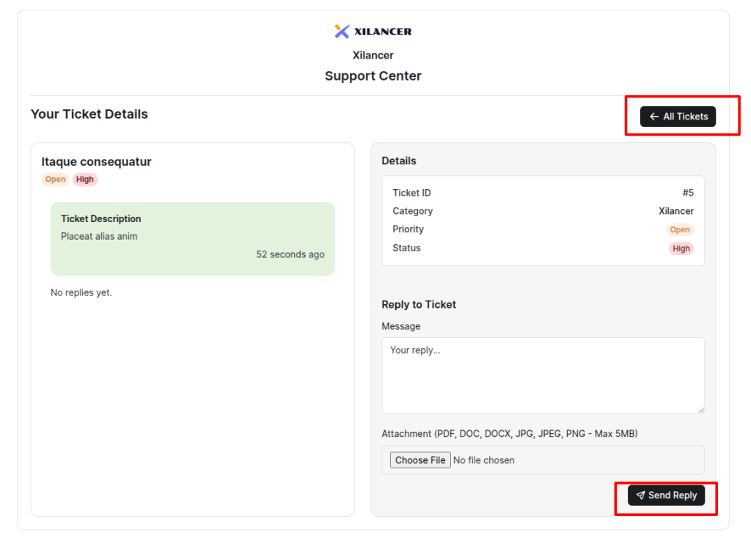Select the ticket title 'Itaque consequatur'
The height and width of the screenshot is (560, 751).
[x=96, y=162]
